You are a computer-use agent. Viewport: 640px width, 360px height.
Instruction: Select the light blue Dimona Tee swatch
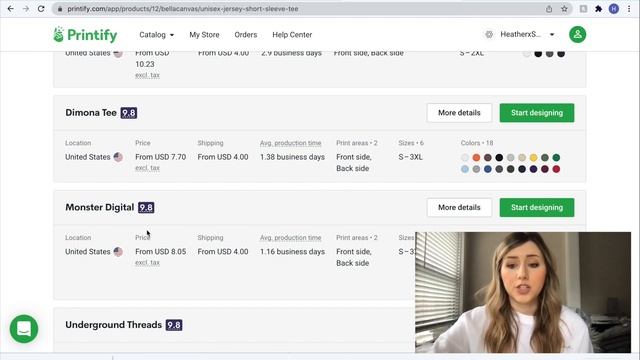[x=465, y=169]
